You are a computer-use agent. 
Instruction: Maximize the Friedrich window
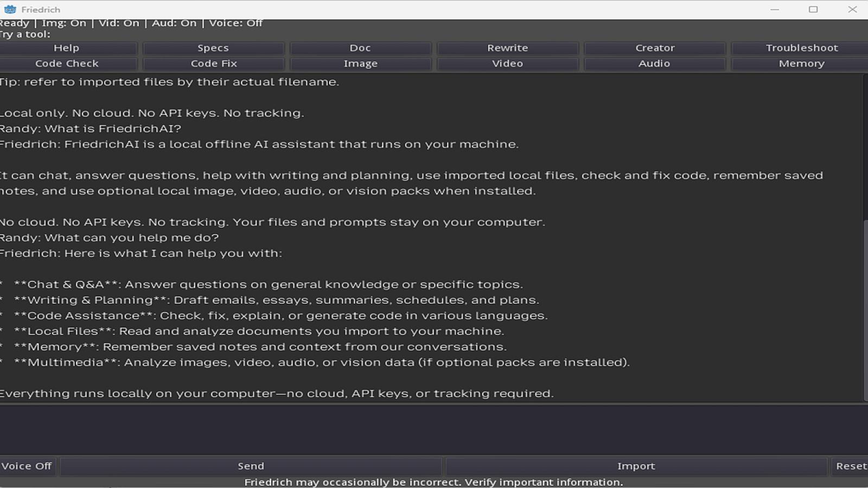point(813,9)
